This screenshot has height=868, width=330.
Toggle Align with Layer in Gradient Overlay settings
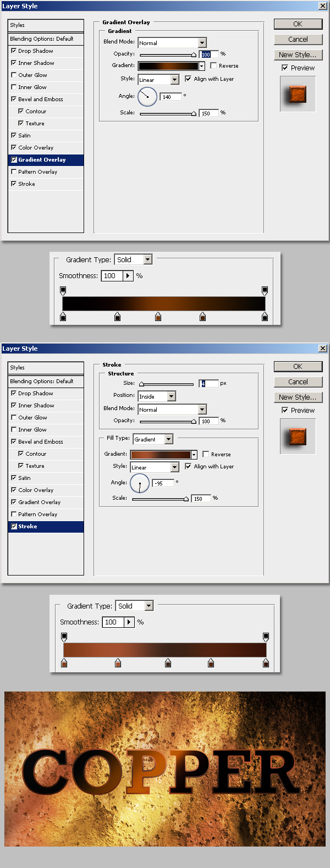[188, 79]
